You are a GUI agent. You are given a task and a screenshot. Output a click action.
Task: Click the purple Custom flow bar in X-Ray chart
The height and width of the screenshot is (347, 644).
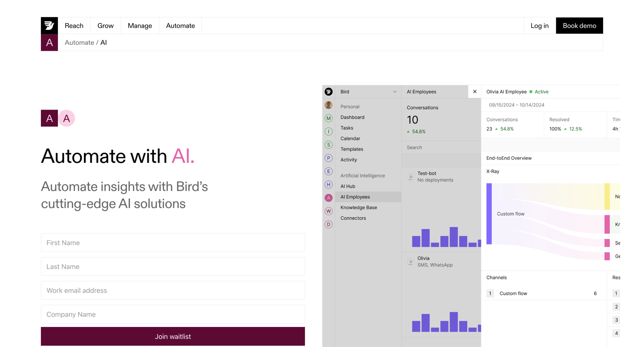tap(489, 214)
